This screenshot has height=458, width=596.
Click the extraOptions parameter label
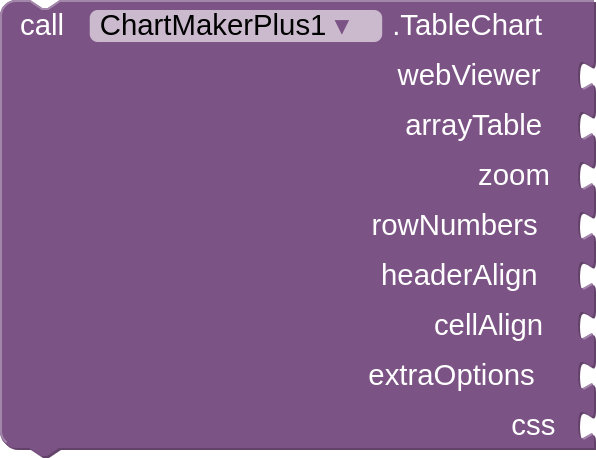click(x=451, y=376)
